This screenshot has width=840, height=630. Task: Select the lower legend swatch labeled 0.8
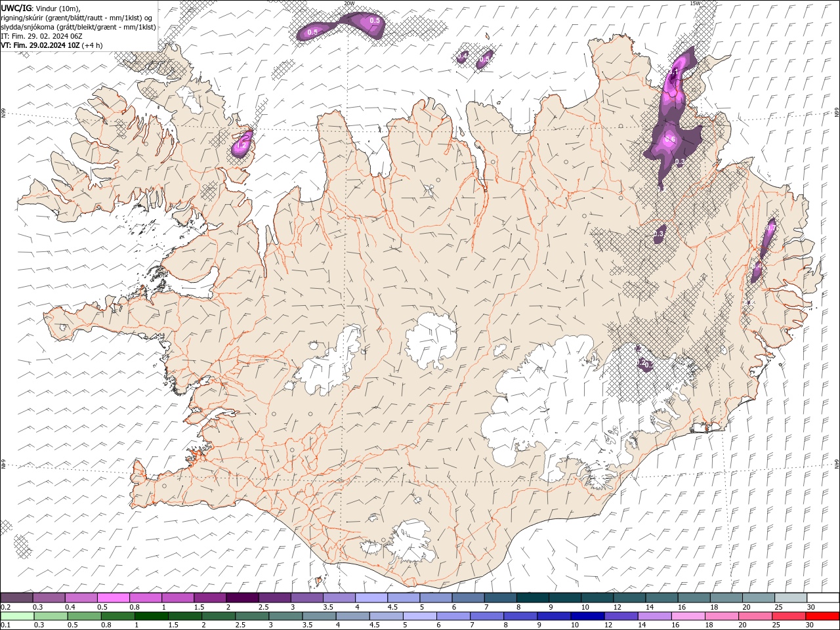coord(118,616)
